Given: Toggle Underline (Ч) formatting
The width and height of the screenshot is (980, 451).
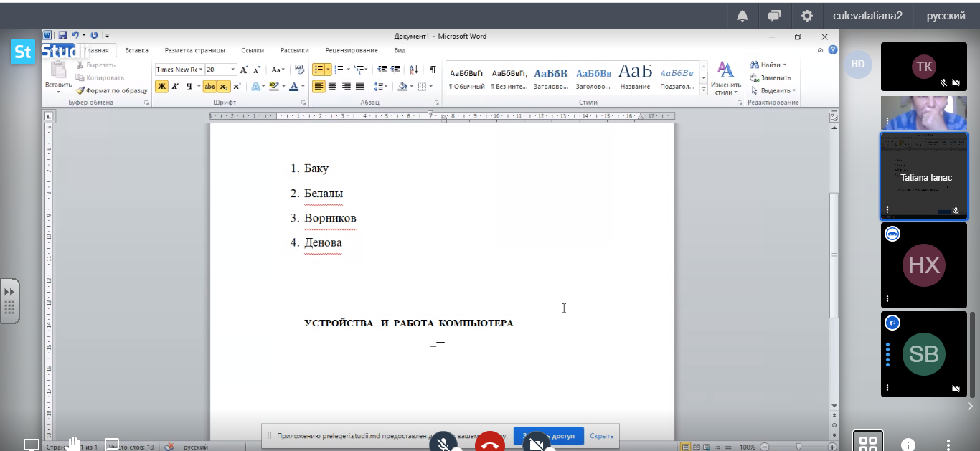Looking at the screenshot, I should 189,87.
